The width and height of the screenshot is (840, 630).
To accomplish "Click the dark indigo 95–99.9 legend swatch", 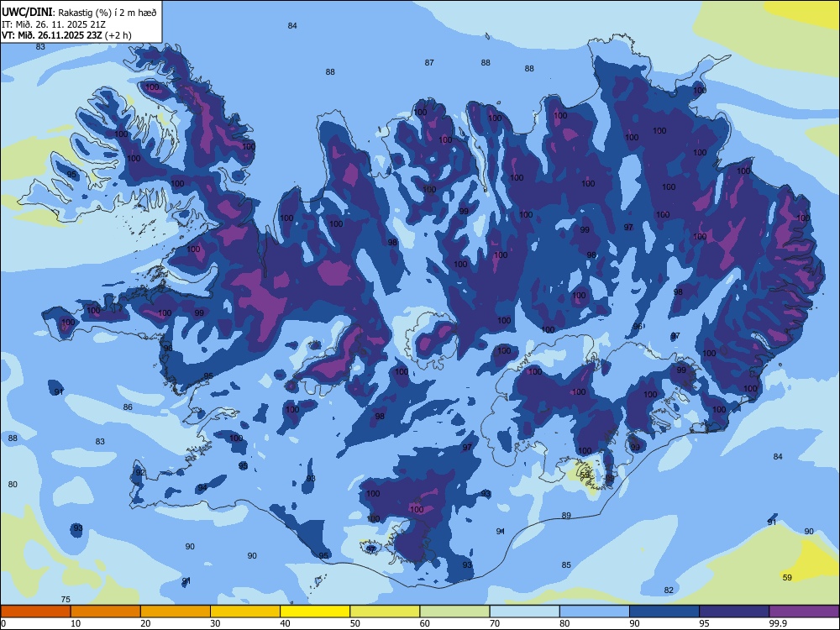I will click(734, 612).
